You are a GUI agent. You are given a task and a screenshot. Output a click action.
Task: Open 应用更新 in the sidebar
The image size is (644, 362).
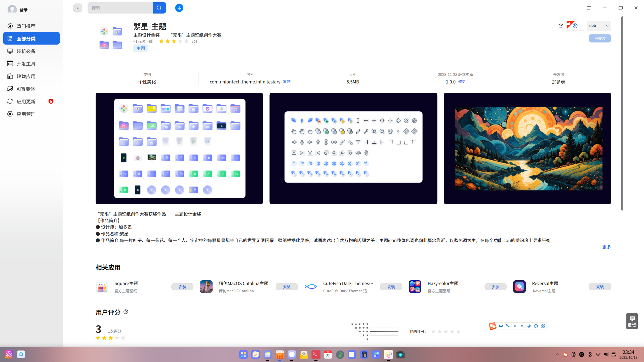coord(31,101)
